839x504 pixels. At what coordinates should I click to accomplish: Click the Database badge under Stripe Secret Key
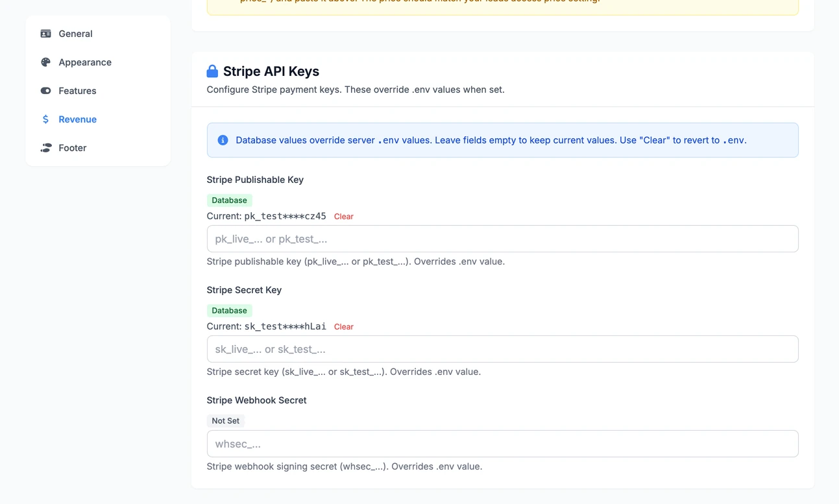tap(229, 311)
